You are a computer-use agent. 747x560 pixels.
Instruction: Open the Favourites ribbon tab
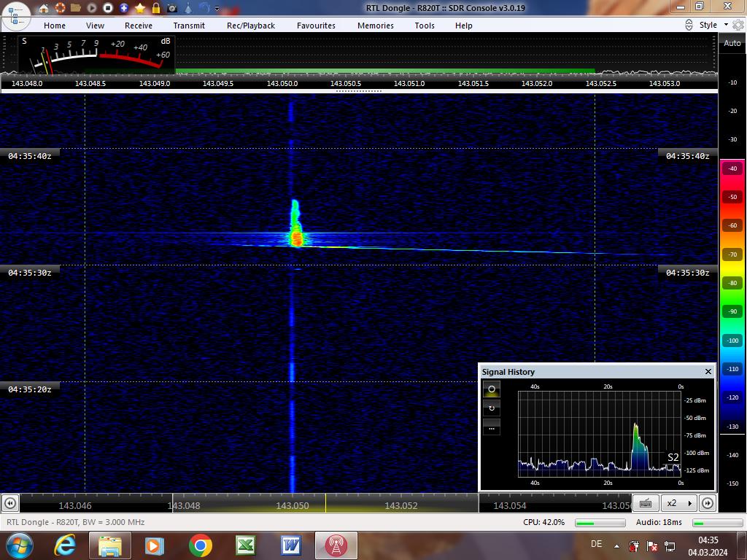[316, 26]
